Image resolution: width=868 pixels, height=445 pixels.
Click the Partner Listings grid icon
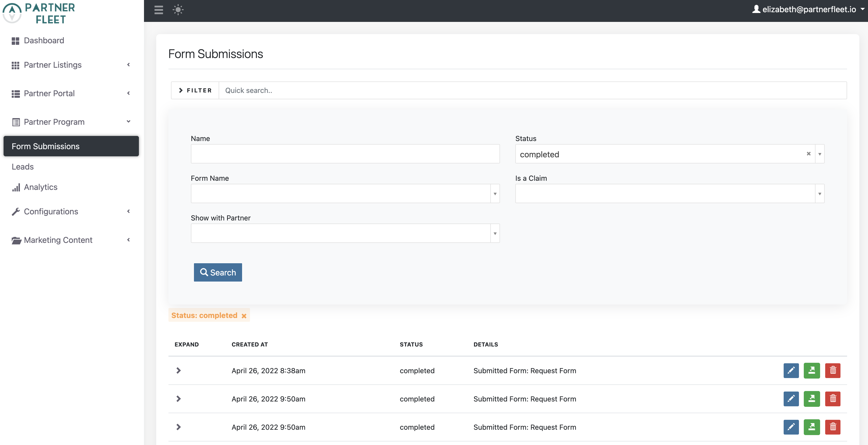click(x=16, y=65)
